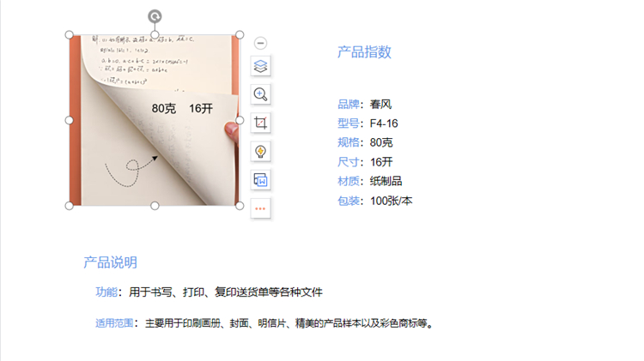Click the 品牌 label text
The width and height of the screenshot is (644, 361).
[349, 105]
